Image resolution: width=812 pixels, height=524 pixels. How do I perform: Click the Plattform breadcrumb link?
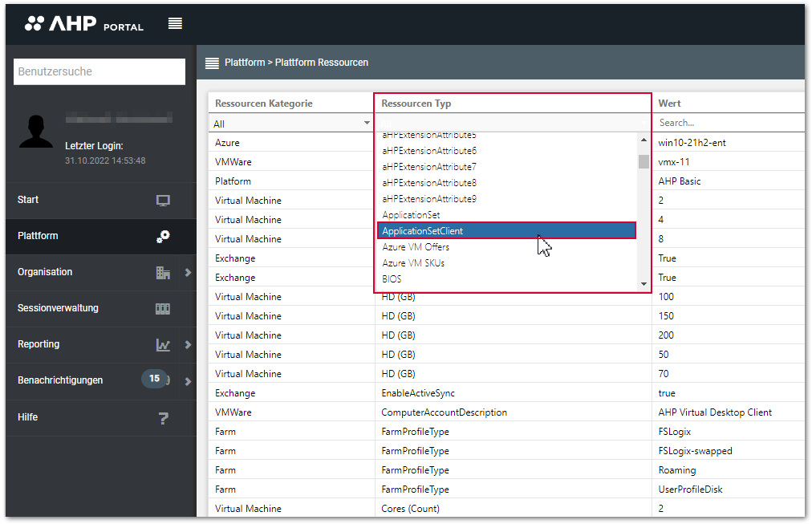click(245, 63)
